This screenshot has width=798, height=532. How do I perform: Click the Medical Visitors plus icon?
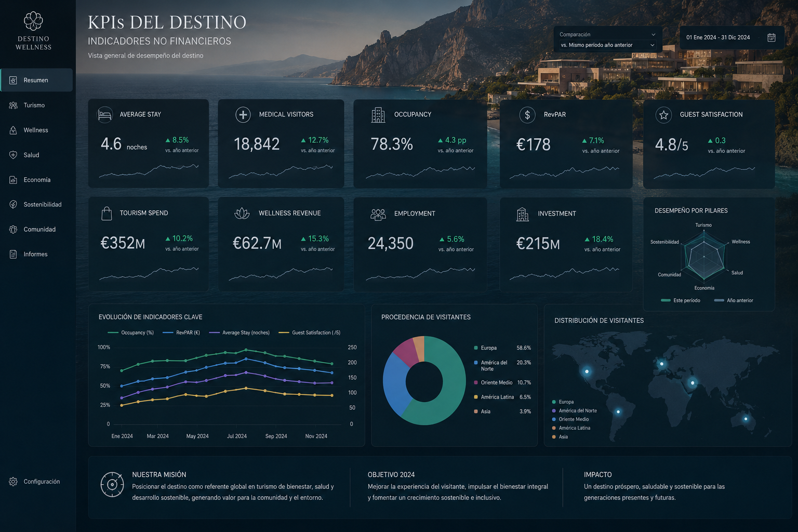coord(243,114)
